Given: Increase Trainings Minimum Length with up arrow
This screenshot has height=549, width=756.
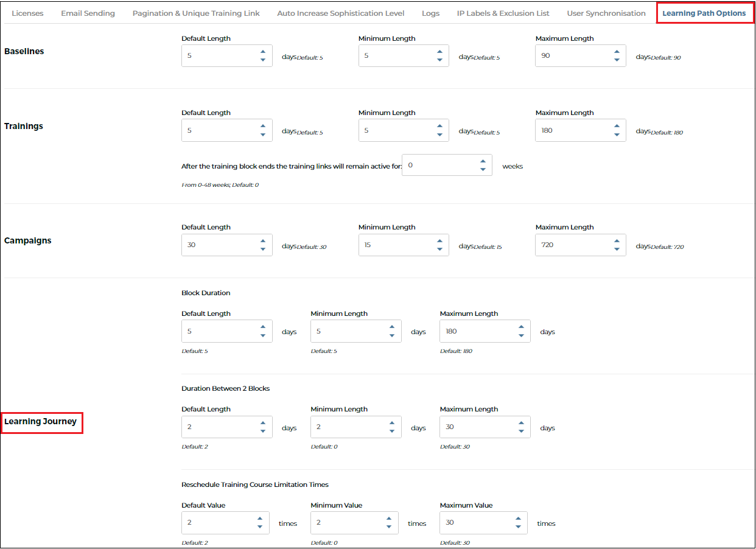Looking at the screenshot, I should point(439,126).
